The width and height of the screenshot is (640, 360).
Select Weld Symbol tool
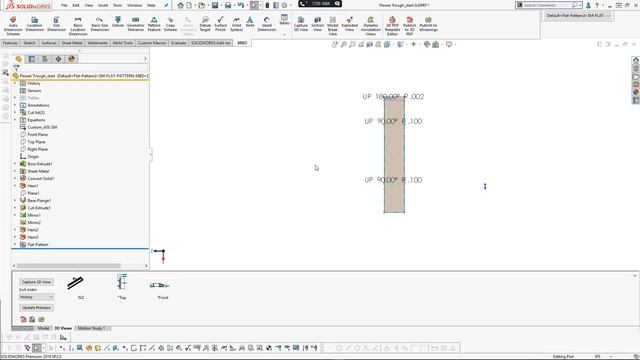236,24
